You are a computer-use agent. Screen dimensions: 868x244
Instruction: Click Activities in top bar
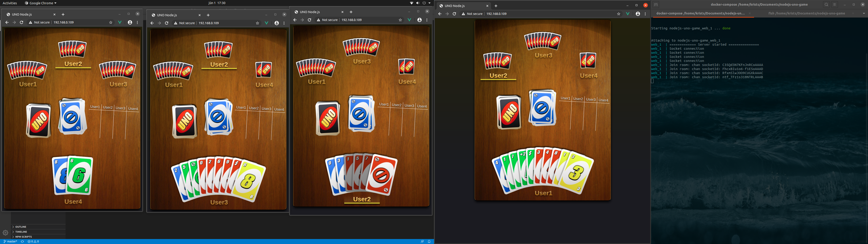(10, 3)
